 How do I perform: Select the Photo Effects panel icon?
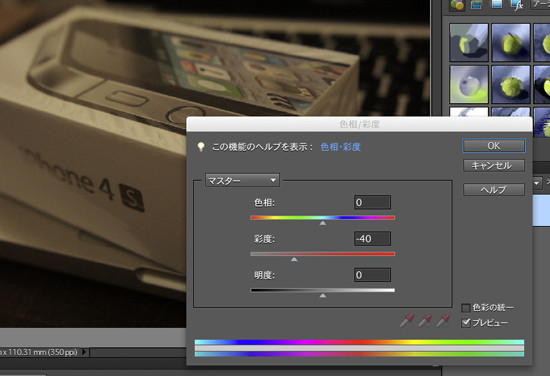tap(496, 4)
